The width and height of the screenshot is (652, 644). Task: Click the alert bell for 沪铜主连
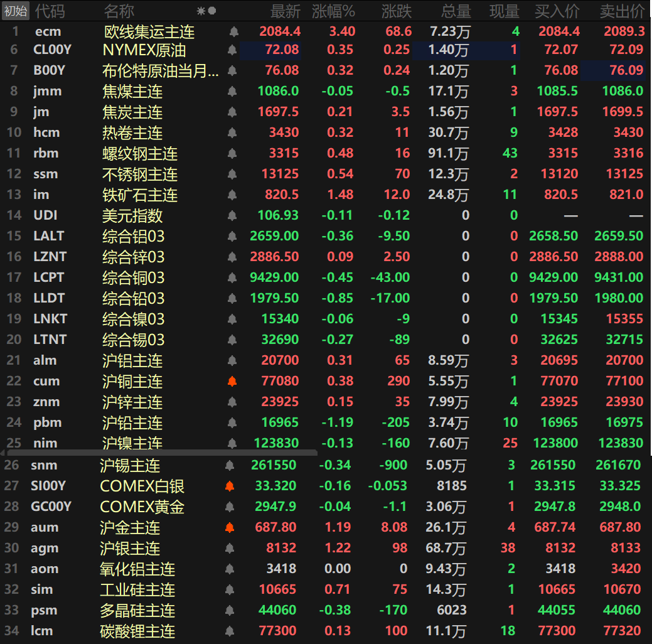pos(232,381)
